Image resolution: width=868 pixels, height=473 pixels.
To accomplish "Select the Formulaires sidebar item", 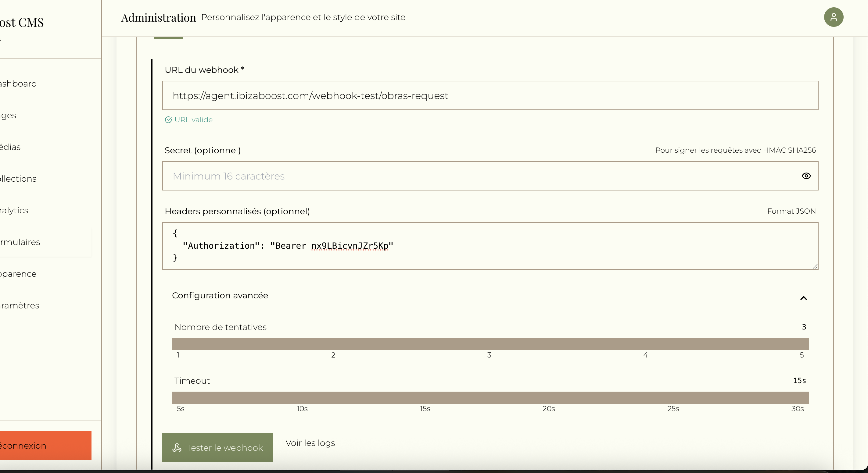I will [x=20, y=242].
